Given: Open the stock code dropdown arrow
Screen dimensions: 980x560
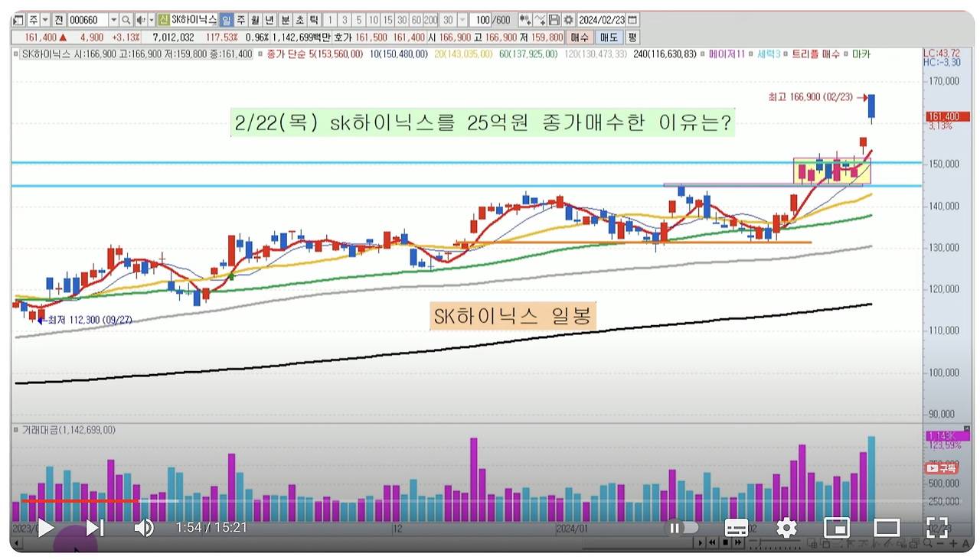Looking at the screenshot, I should pyautogui.click(x=114, y=20).
